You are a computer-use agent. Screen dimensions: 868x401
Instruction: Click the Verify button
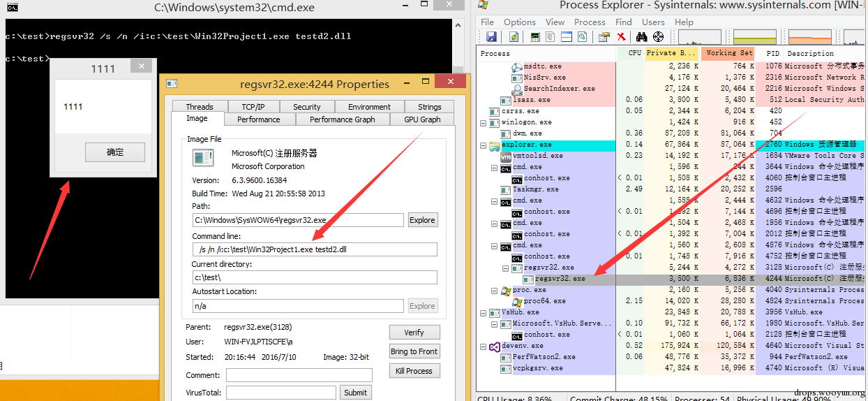coord(414,333)
